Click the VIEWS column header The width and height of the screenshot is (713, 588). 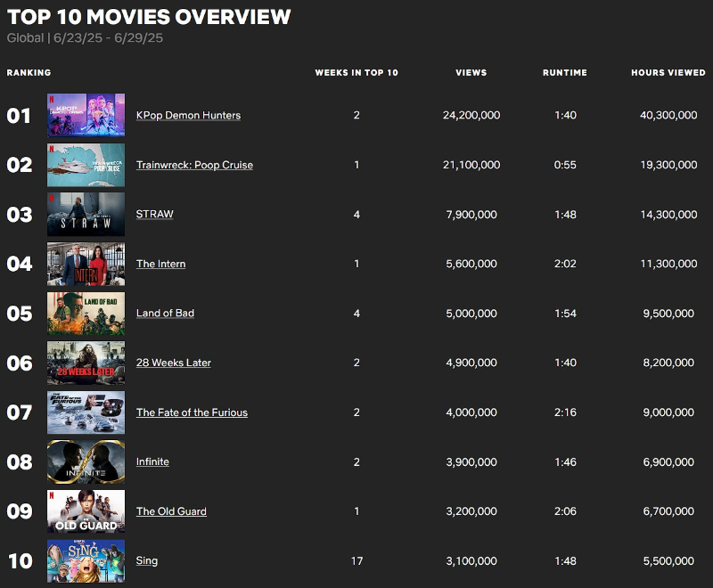[471, 73]
